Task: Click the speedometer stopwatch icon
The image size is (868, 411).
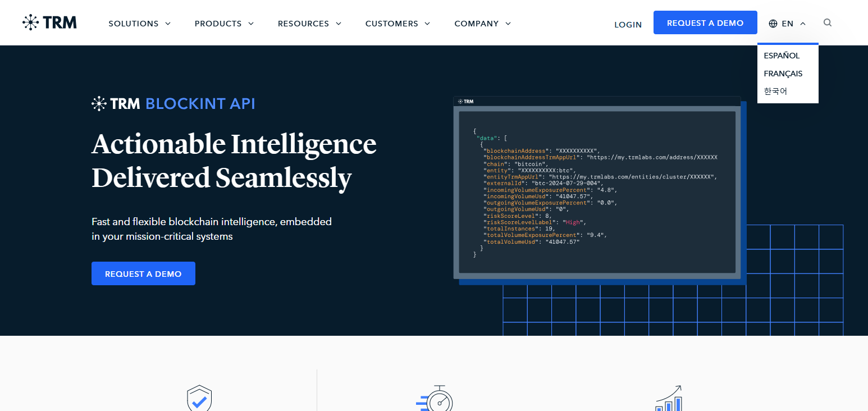Action: coord(435,398)
